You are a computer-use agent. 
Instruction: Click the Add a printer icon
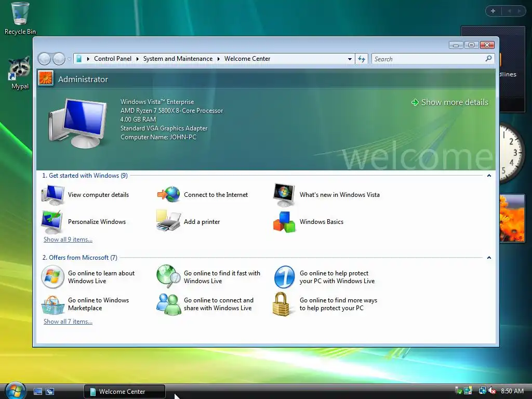[168, 221]
